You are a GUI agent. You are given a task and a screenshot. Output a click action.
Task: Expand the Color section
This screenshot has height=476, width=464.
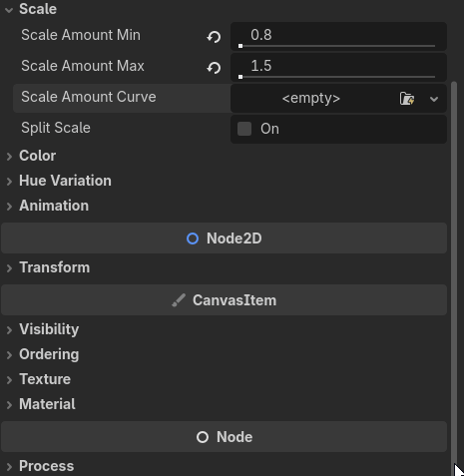coord(9,156)
